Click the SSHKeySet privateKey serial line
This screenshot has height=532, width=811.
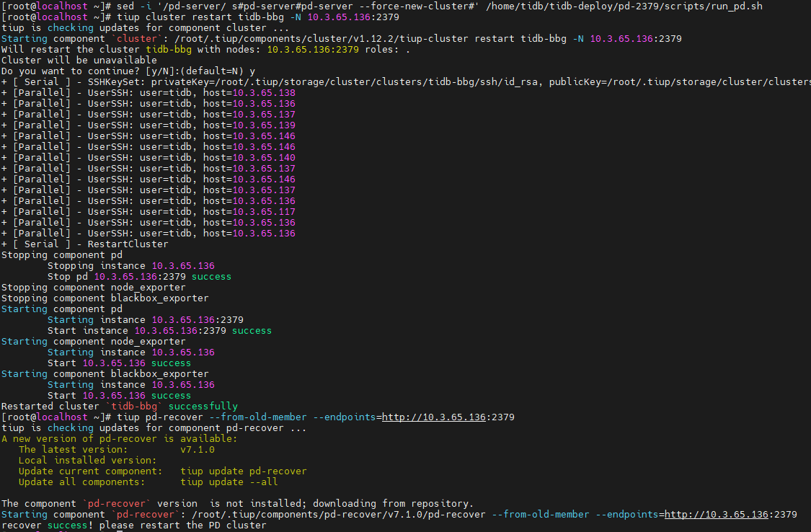coord(405,82)
